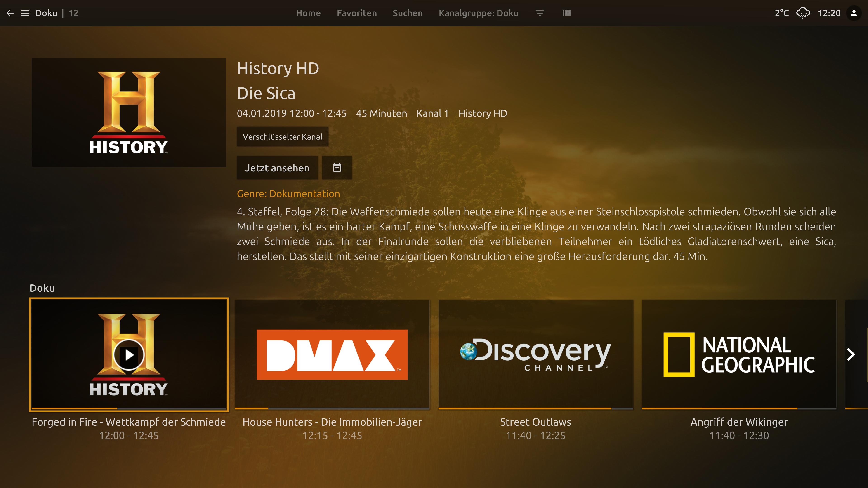
Task: Open the Home tab
Action: click(308, 13)
